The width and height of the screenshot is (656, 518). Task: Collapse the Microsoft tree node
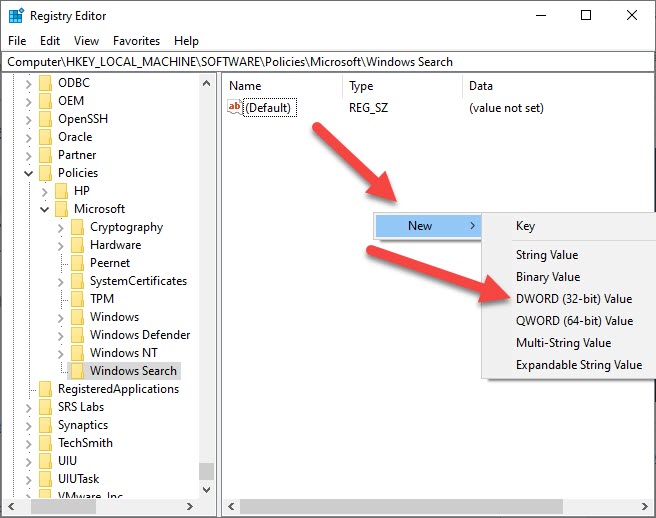click(44, 209)
